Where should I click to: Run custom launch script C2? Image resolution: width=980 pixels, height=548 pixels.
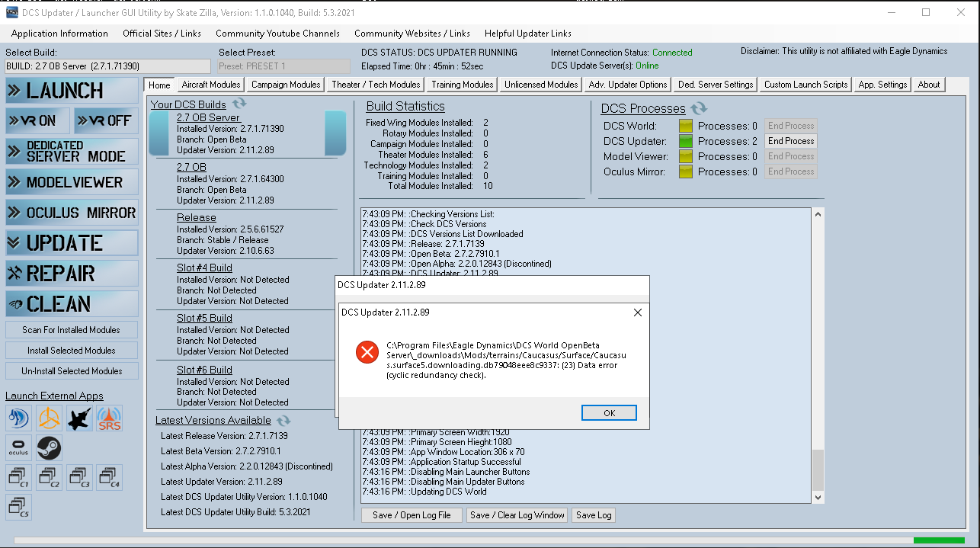click(49, 478)
